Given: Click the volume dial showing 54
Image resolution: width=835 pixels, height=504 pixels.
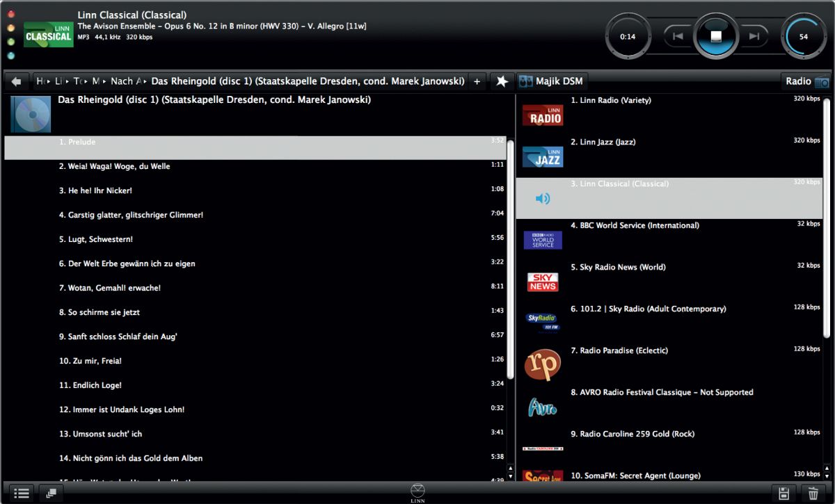Looking at the screenshot, I should coord(804,36).
